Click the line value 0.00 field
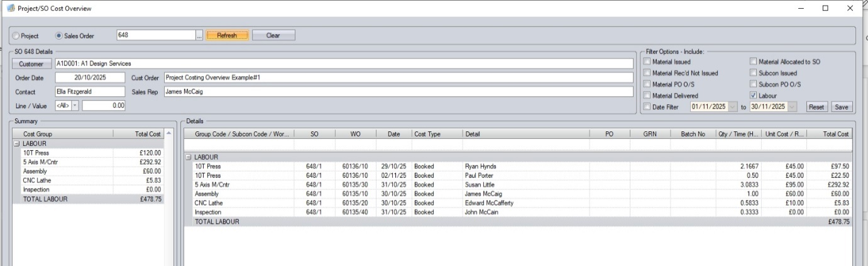 (x=104, y=106)
